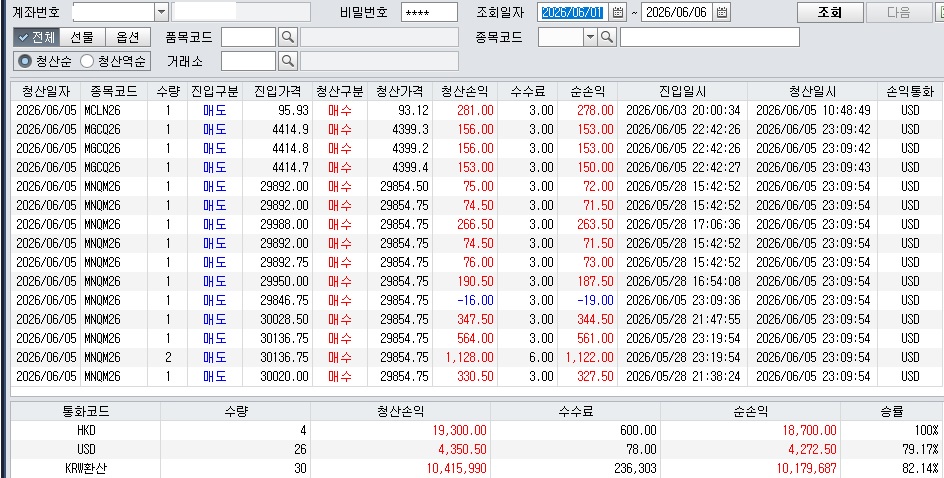Click entry price 4414.7 cell
Screen dimensions: 944x478
click(x=277, y=167)
